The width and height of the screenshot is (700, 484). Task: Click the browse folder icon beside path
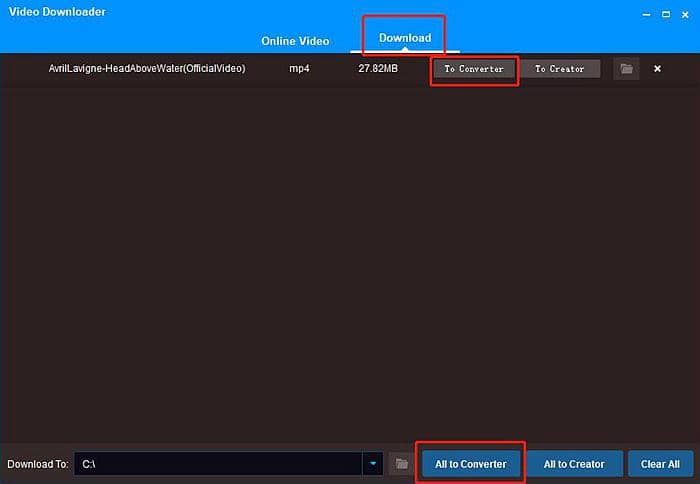[x=400, y=464]
